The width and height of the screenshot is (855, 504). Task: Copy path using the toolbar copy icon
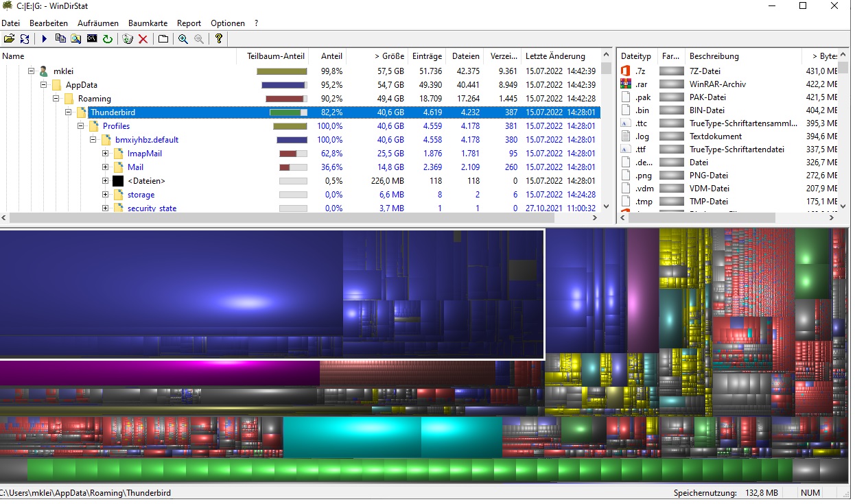click(x=60, y=39)
